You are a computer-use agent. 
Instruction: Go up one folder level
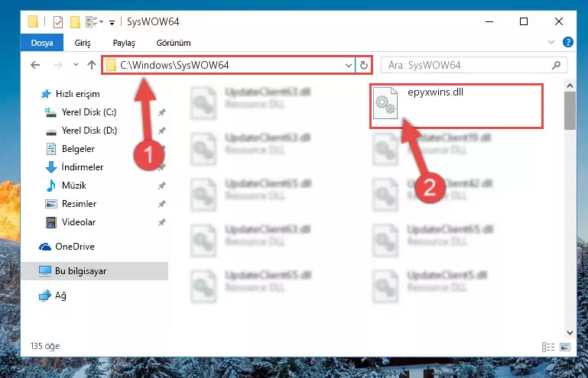point(92,65)
